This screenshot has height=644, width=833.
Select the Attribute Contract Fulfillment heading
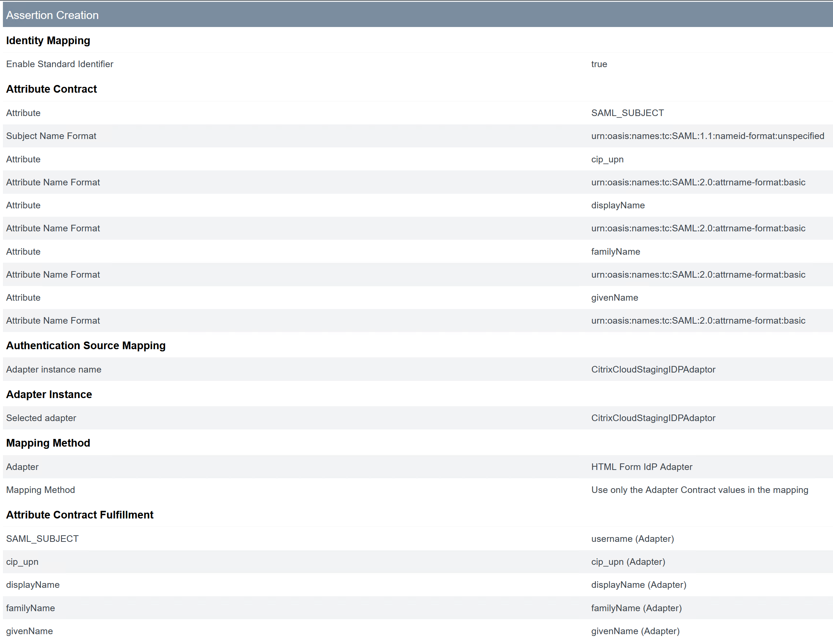pos(80,515)
